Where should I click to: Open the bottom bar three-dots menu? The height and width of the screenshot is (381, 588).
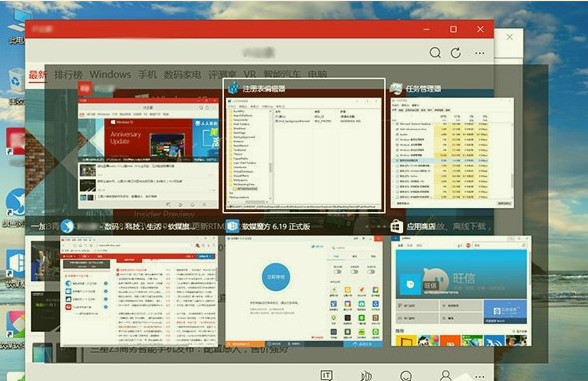point(480,376)
